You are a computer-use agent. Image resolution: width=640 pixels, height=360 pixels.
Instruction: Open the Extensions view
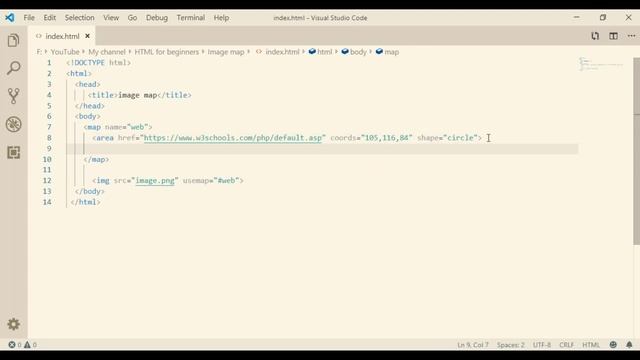pos(13,152)
